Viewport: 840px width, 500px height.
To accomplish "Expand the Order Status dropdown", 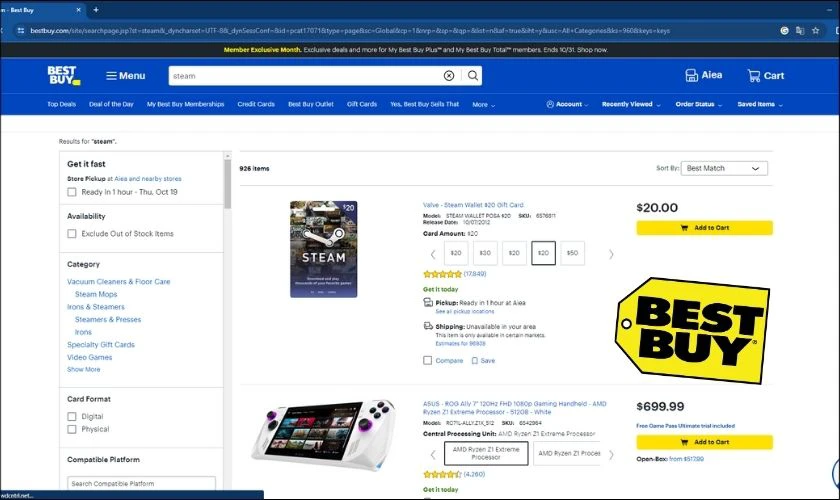I will [699, 104].
